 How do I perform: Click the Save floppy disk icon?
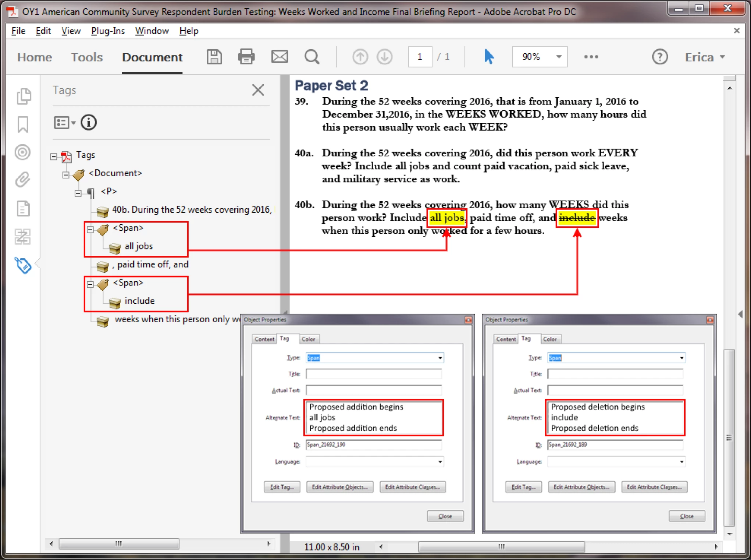coord(214,57)
